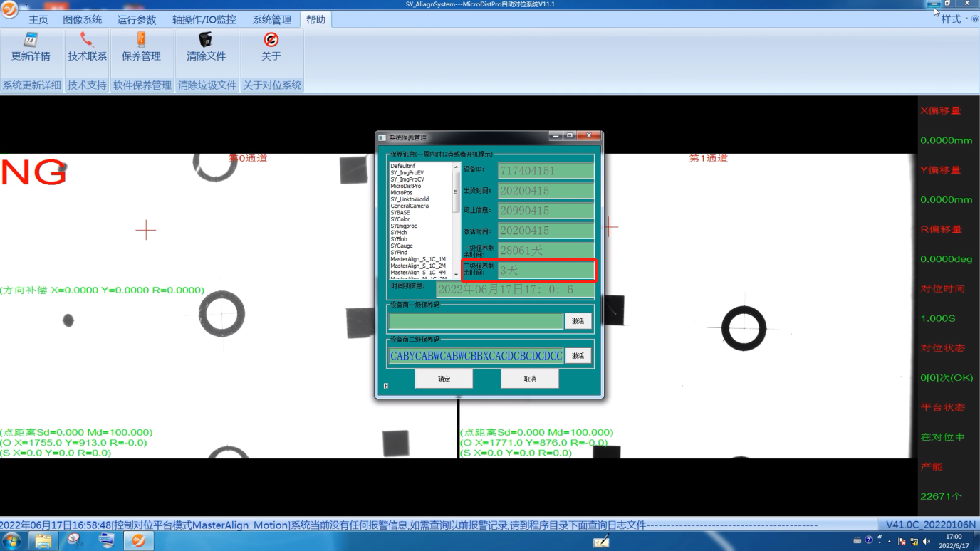
Task: Click the empty 设备商一级保养码 input field
Action: coord(475,321)
